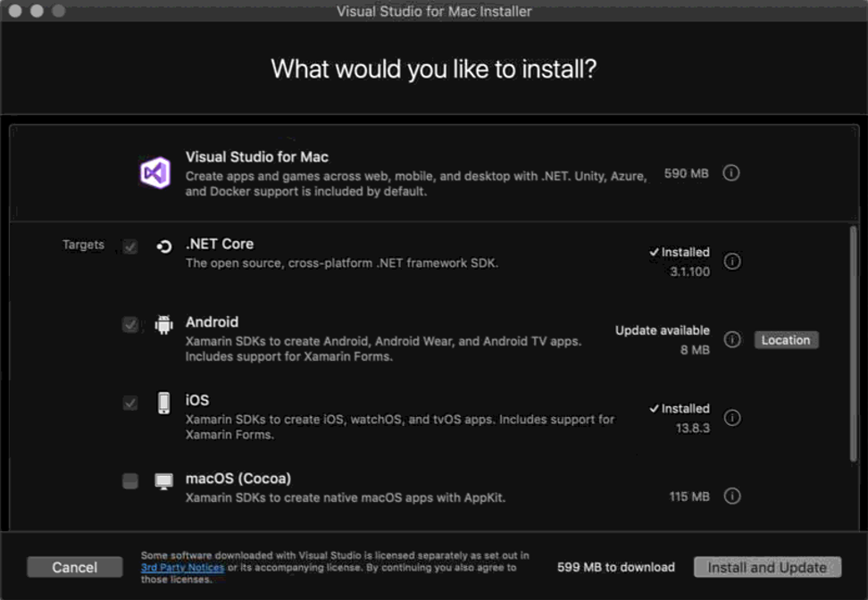Click '599 MB to download' text

point(616,567)
